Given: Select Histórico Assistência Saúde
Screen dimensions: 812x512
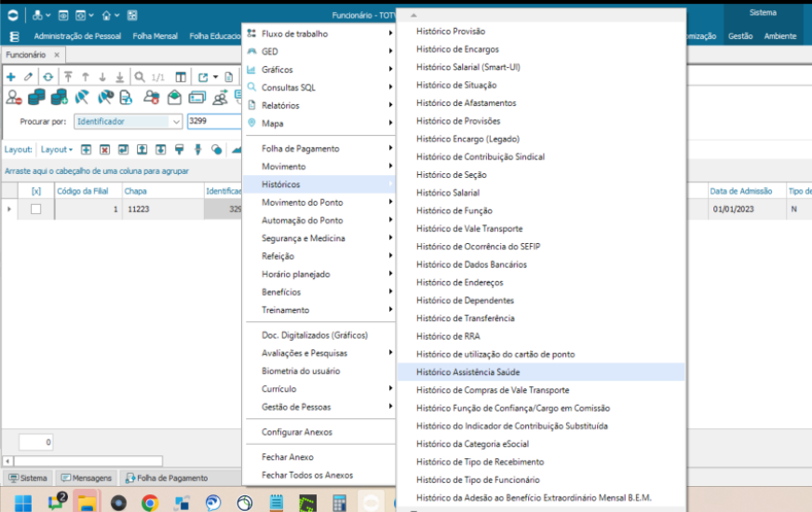Looking at the screenshot, I should click(x=541, y=372).
